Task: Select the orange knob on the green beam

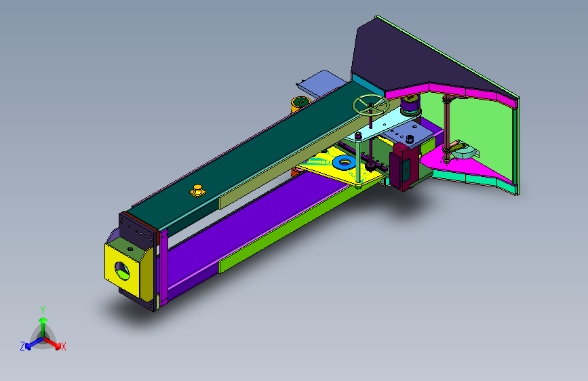Action: [197, 190]
